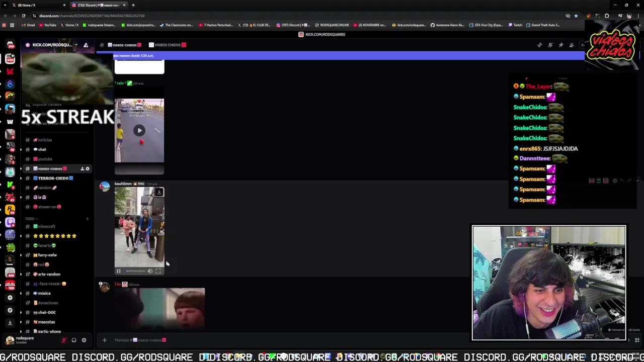Open the arte-random channel

pyautogui.click(x=56, y=274)
